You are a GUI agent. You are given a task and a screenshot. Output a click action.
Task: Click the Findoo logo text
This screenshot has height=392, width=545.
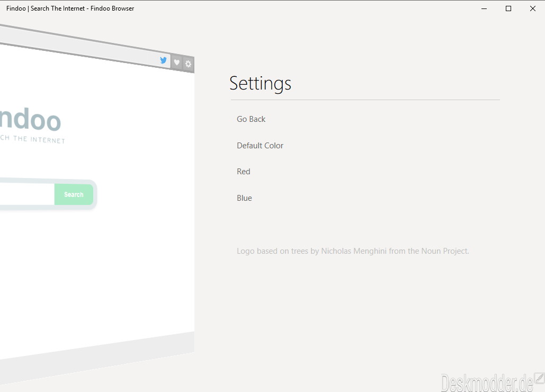(x=31, y=120)
